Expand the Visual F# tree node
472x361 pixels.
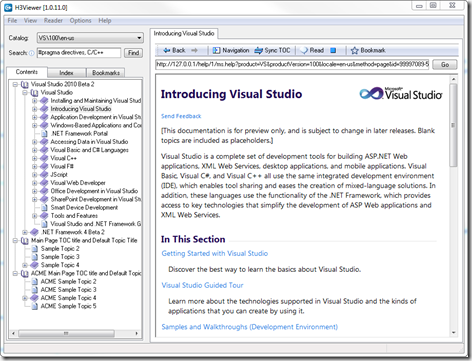tap(35, 166)
